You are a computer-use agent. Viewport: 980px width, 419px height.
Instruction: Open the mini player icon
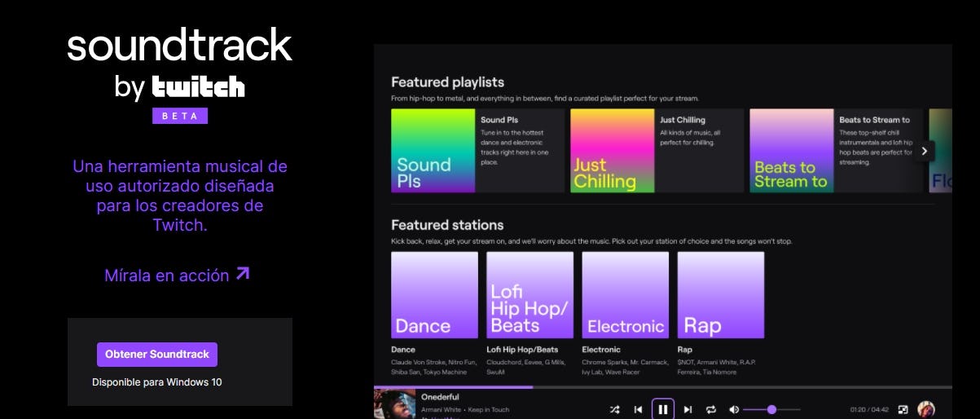tap(903, 409)
